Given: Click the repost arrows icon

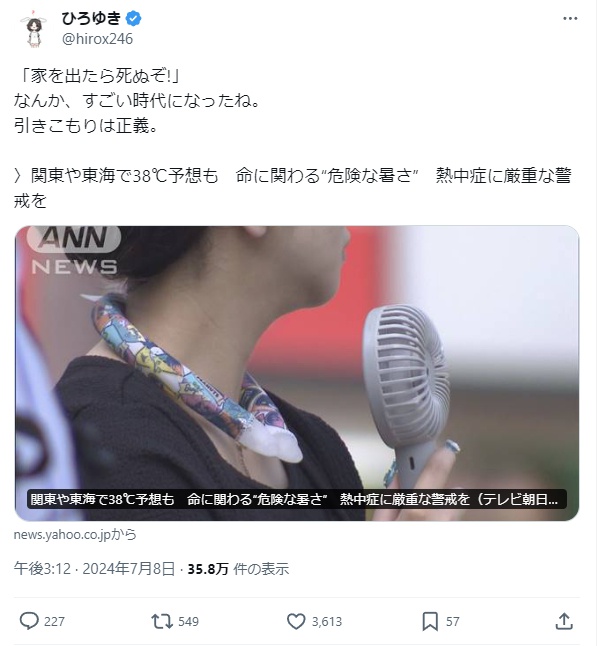Looking at the screenshot, I should point(162,621).
